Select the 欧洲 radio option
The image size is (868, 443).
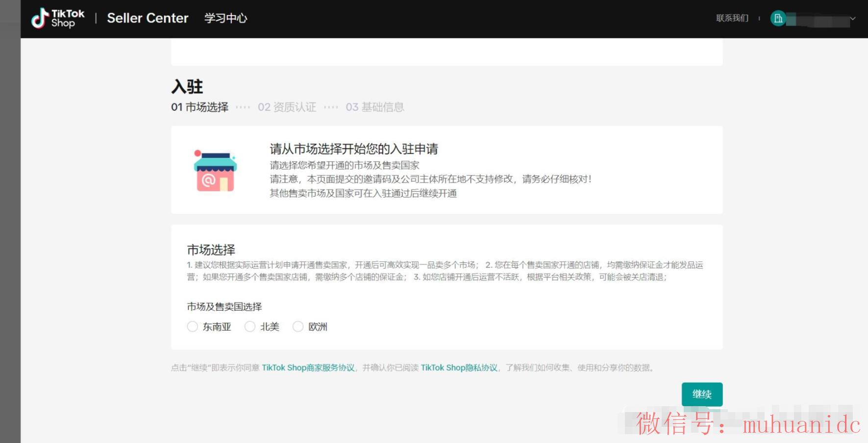[298, 327]
